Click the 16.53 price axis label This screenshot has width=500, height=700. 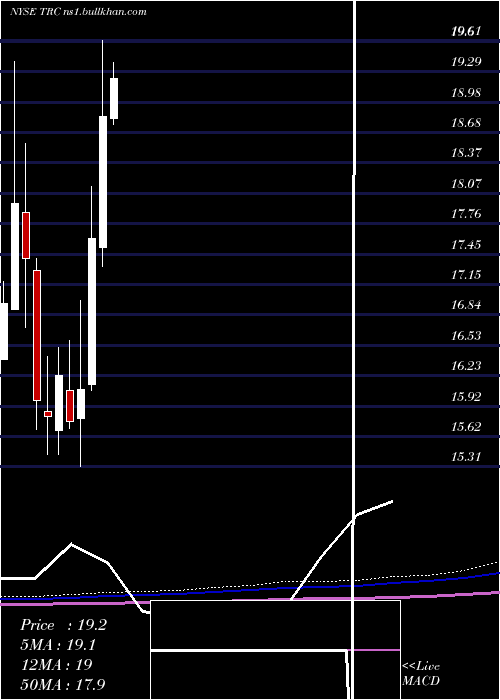pos(466,335)
